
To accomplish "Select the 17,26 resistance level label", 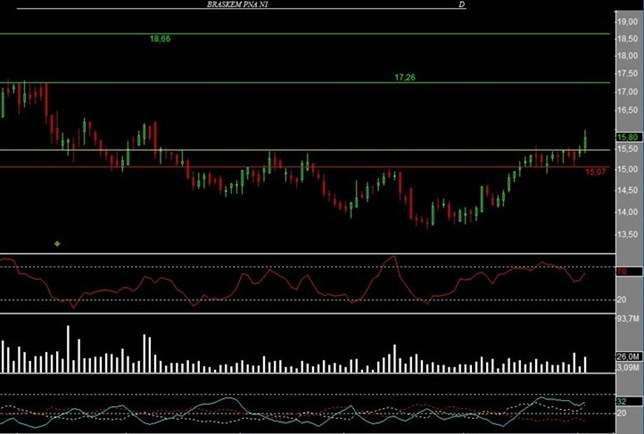I will 405,77.
